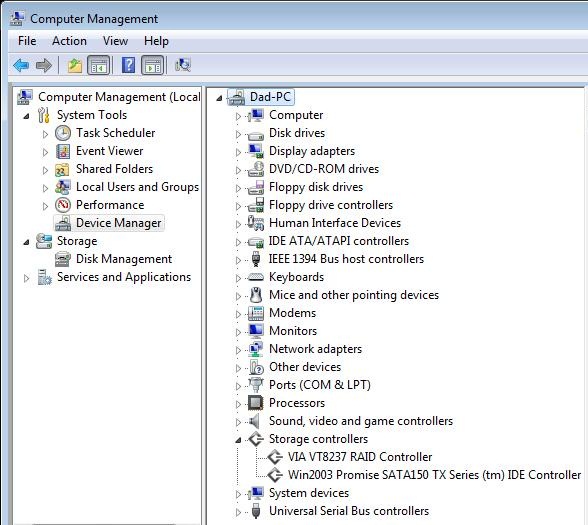This screenshot has width=588, height=525.
Task: Click the Human Interface Devices icon
Action: pyautogui.click(x=256, y=223)
